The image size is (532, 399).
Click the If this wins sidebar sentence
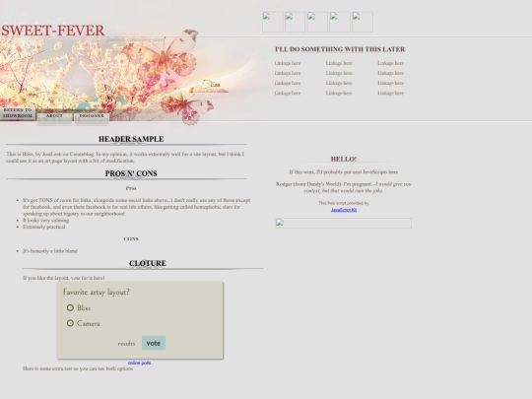[x=344, y=172]
